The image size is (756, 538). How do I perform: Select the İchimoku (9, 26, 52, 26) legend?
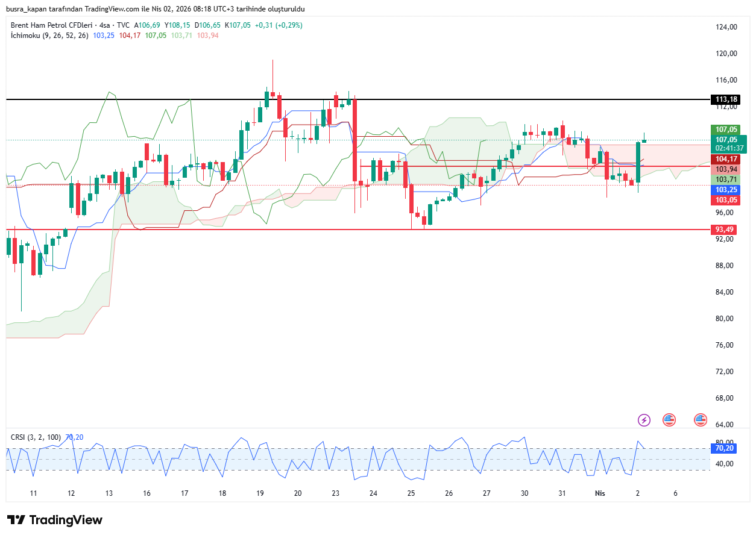(x=49, y=36)
